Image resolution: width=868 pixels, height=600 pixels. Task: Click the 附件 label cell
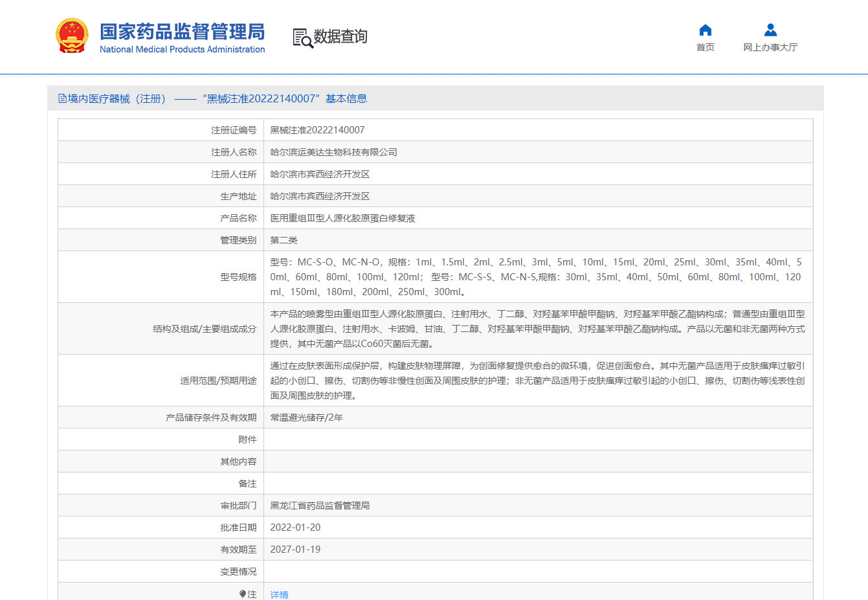(161, 439)
